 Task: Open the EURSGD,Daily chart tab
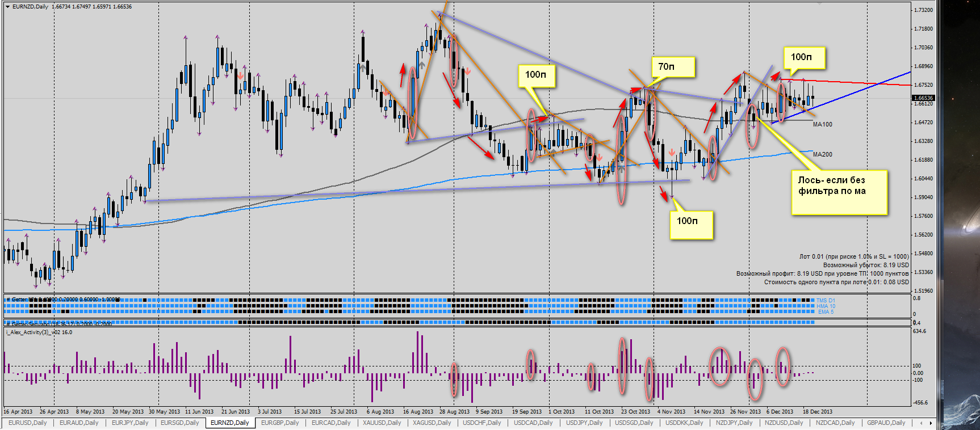click(x=179, y=423)
